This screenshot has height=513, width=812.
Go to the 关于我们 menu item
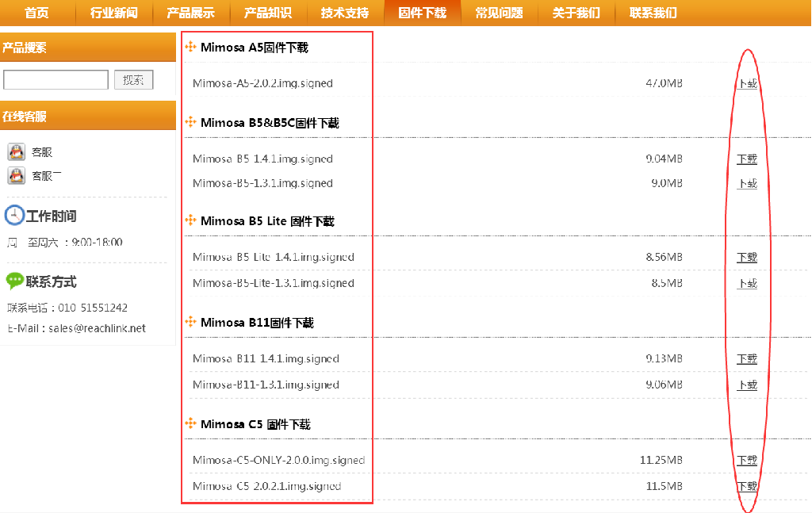pos(576,13)
